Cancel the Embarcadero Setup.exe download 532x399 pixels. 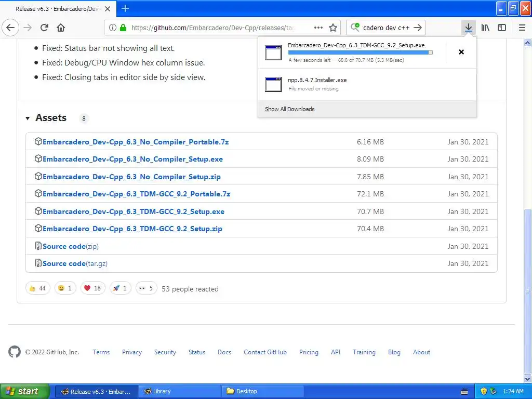pyautogui.click(x=461, y=52)
